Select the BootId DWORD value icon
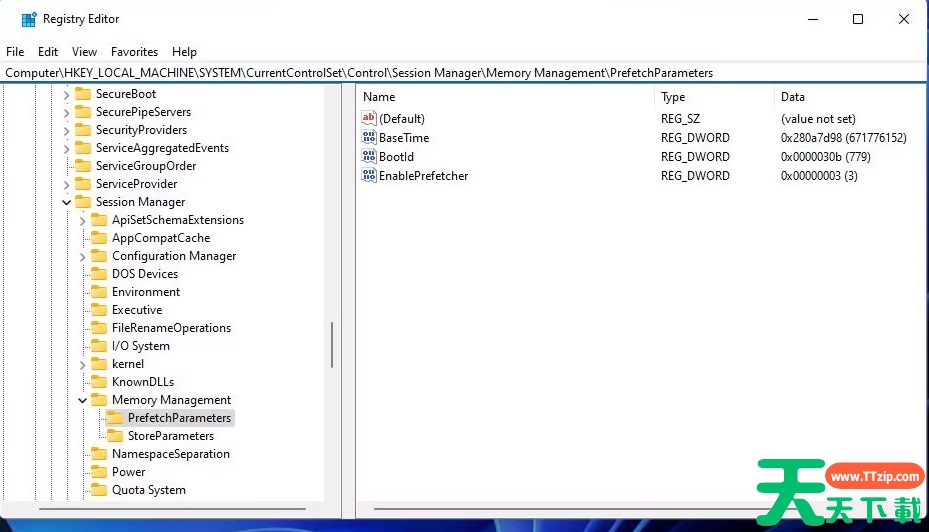This screenshot has height=532, width=929. (369, 156)
